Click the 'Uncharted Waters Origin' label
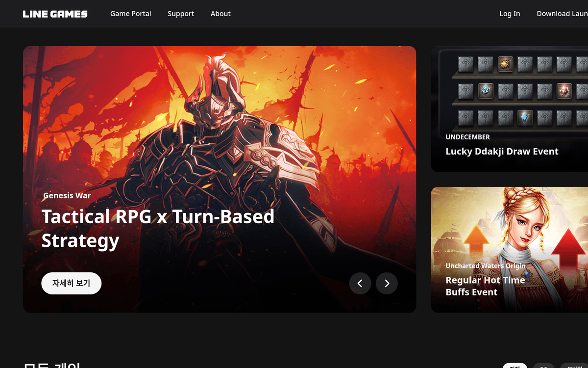The width and height of the screenshot is (588, 368). pyautogui.click(x=486, y=266)
